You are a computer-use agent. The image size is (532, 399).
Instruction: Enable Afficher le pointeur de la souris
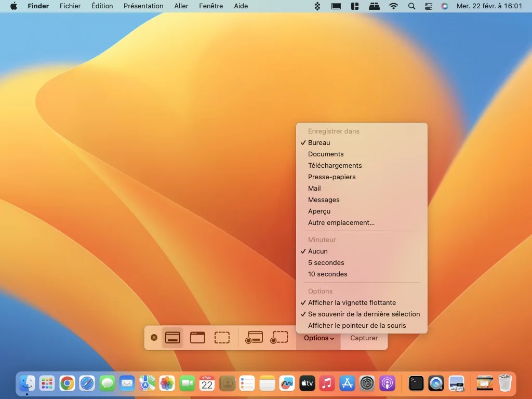(357, 325)
